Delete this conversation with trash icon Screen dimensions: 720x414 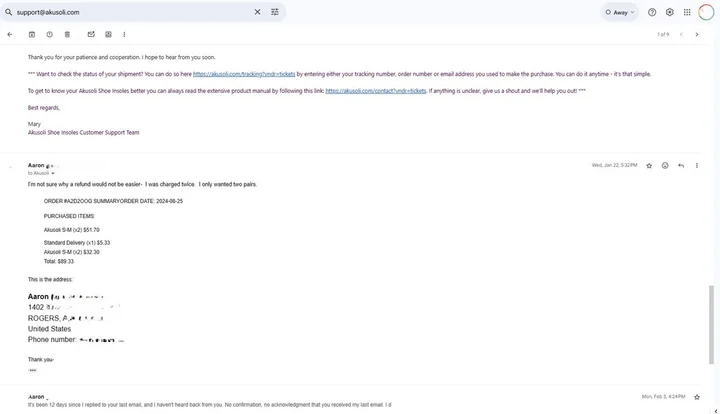(x=66, y=34)
